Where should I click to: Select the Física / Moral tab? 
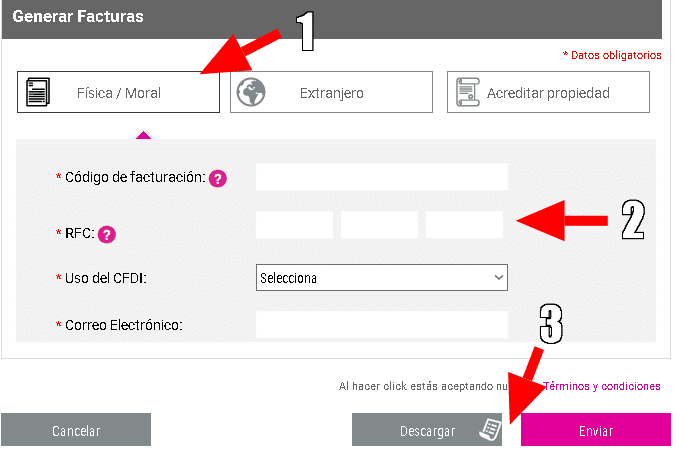(118, 92)
